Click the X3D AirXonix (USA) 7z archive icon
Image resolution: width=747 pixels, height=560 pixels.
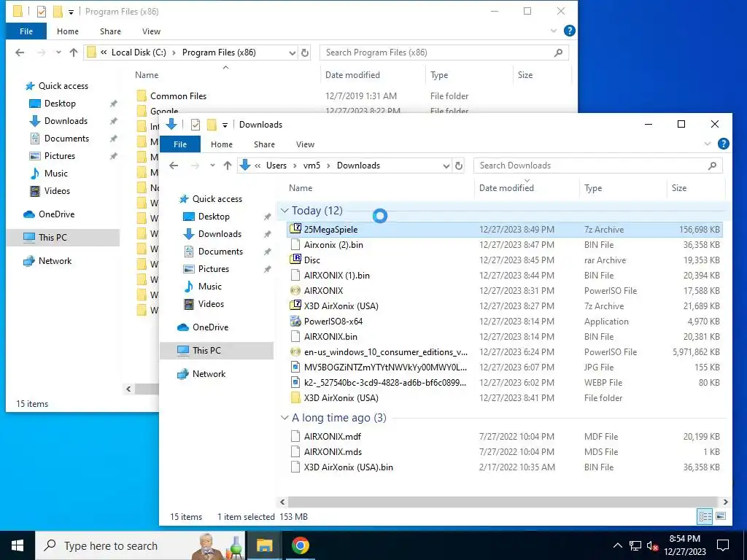point(295,306)
